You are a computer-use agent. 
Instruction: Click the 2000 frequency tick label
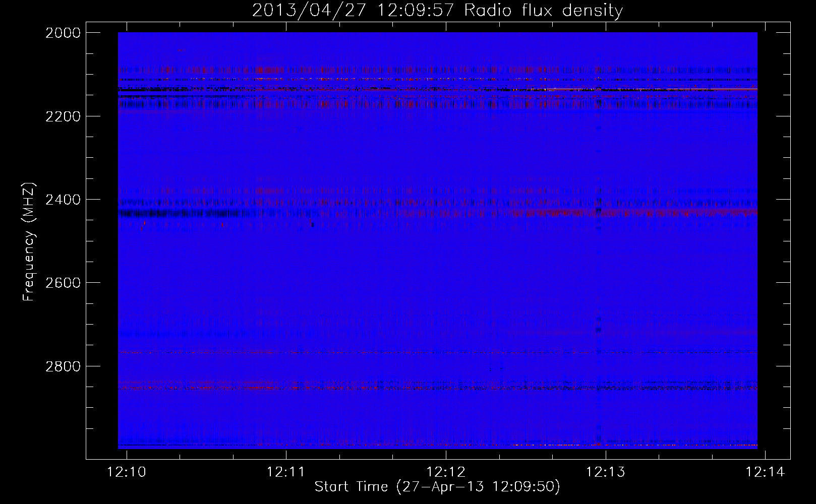pos(63,33)
